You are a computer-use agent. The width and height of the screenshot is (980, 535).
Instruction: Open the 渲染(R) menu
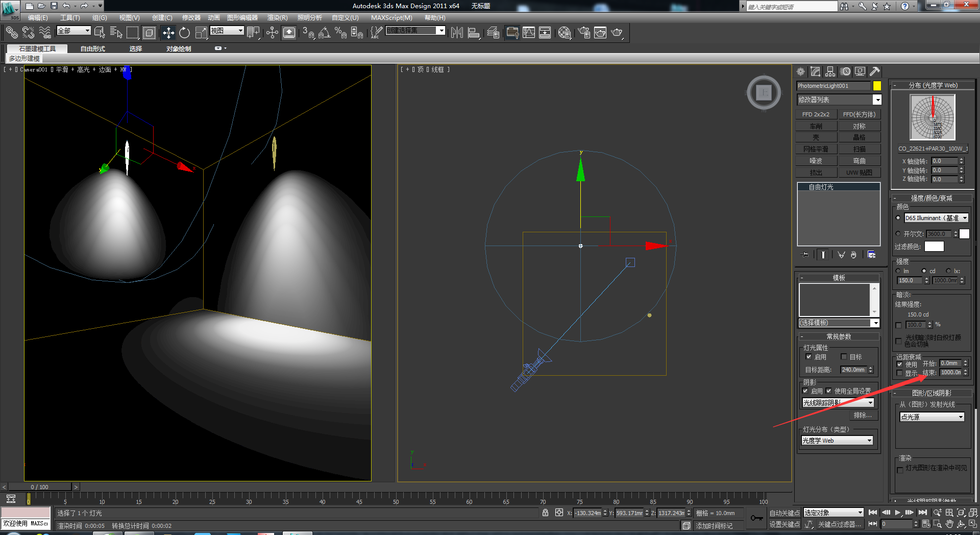(277, 17)
